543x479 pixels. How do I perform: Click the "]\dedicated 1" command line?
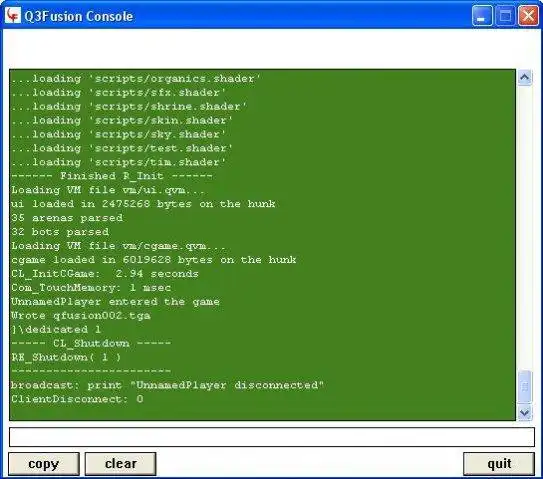coord(56,329)
